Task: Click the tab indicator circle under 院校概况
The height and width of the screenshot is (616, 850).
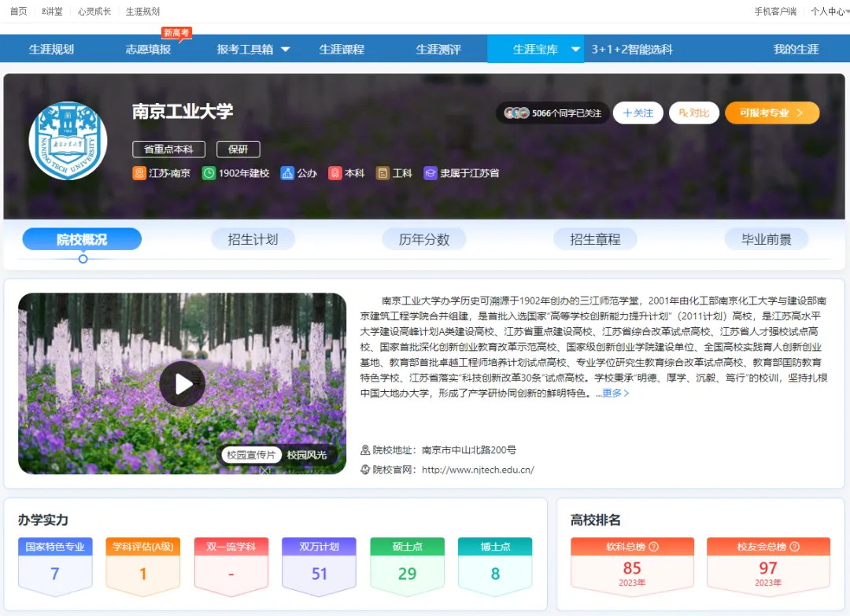Action: click(x=83, y=259)
